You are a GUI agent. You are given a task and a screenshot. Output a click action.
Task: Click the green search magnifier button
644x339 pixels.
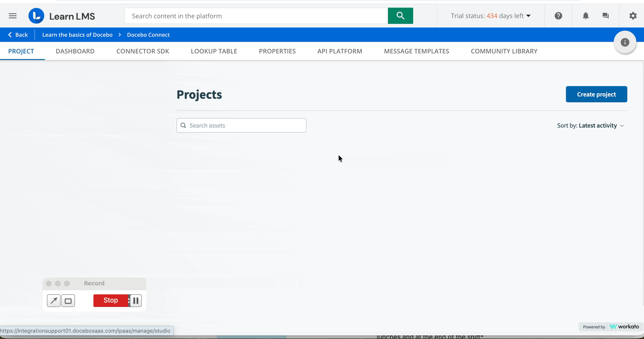[x=400, y=16]
